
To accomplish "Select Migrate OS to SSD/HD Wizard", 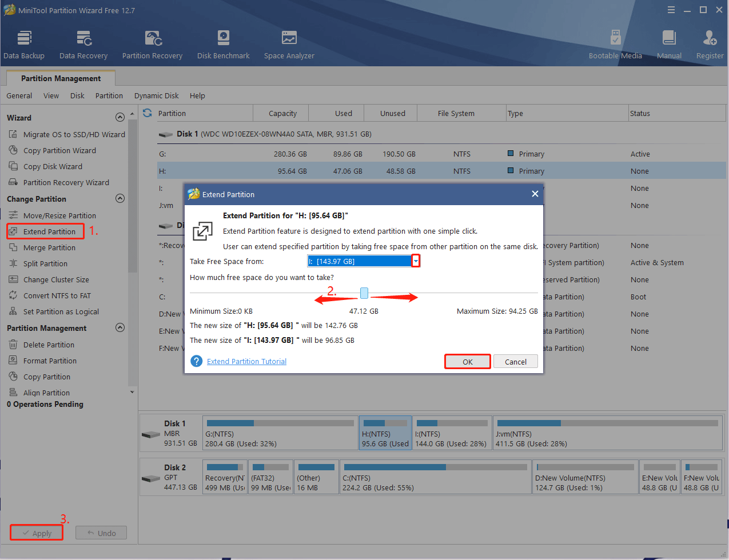I will coord(67,134).
